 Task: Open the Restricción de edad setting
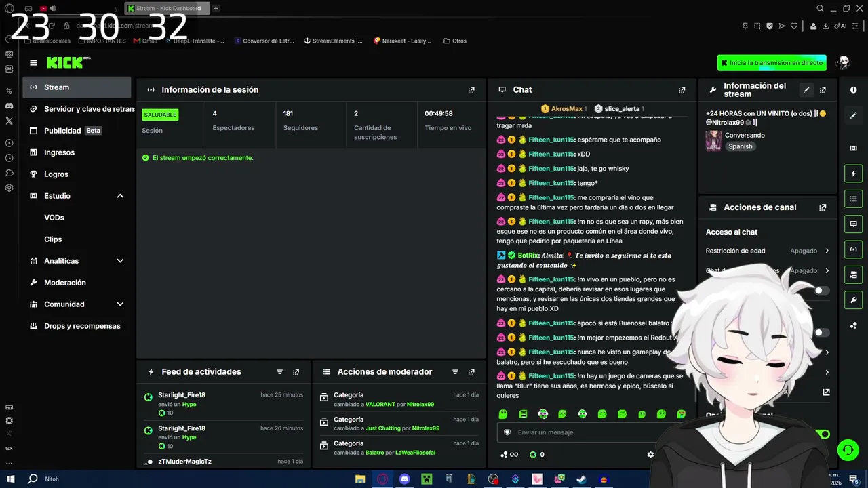768,251
